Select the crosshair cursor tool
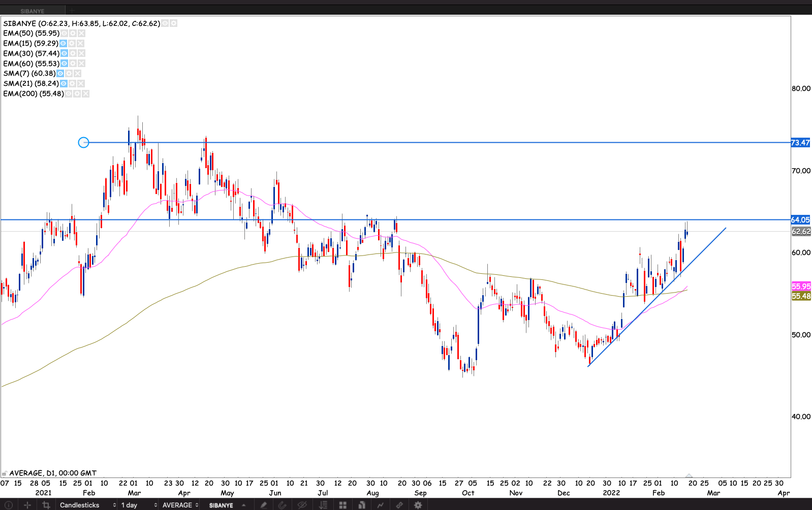This screenshot has width=812, height=510. (x=27, y=505)
